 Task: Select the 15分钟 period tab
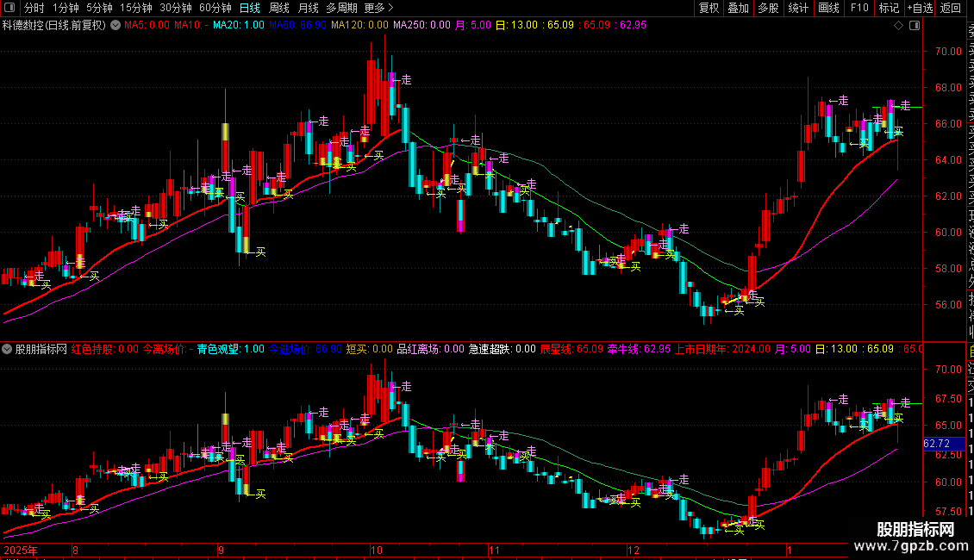[x=136, y=8]
